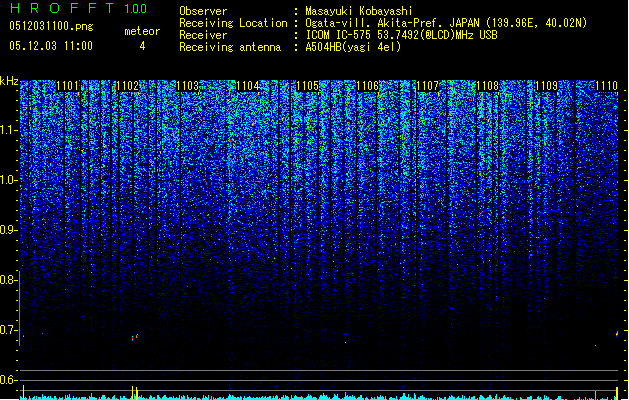Click the yellow detection spike below 1102
This screenshot has width=629, height=400.
135,393
